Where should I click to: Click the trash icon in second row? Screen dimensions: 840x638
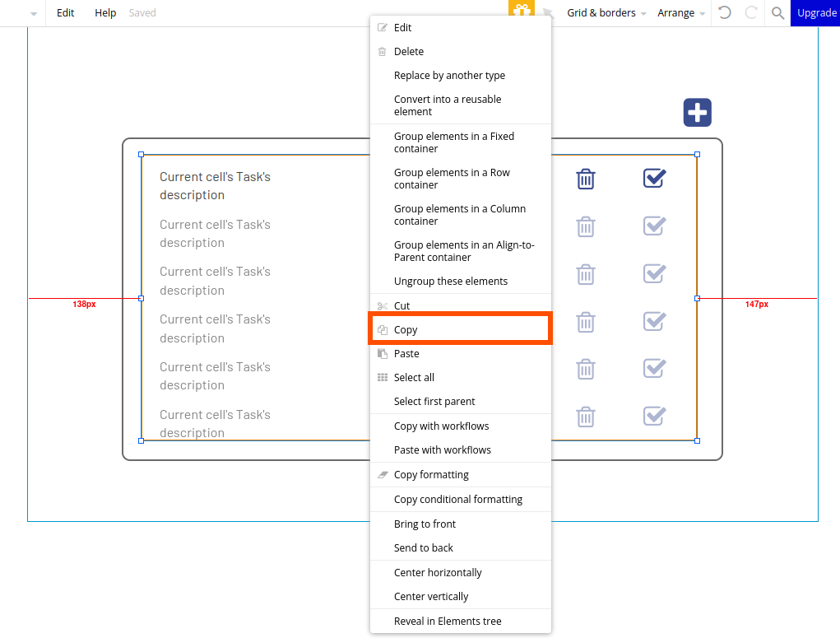coord(586,226)
